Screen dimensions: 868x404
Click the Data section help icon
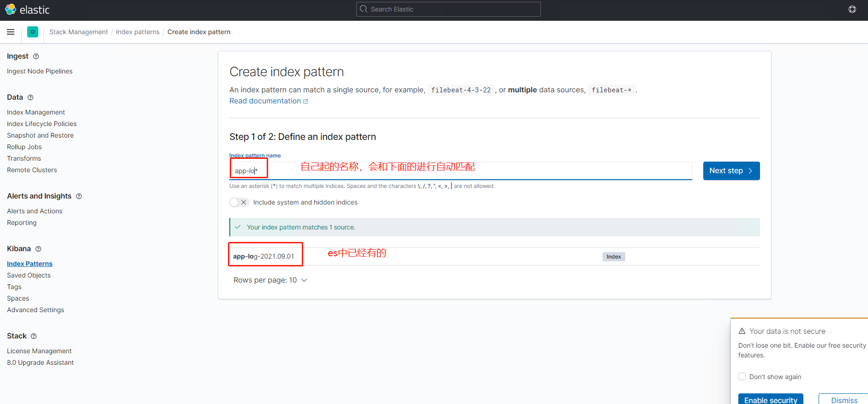coord(30,97)
